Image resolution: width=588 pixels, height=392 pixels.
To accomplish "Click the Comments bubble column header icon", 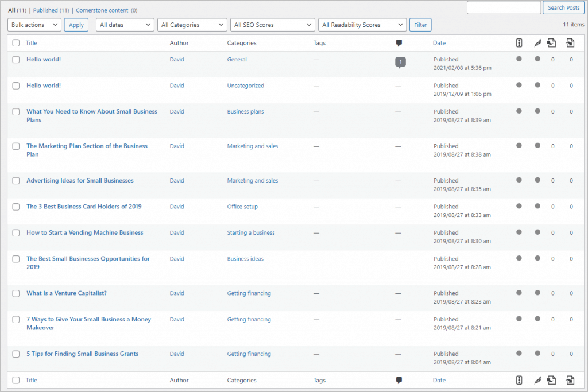I will tap(399, 43).
